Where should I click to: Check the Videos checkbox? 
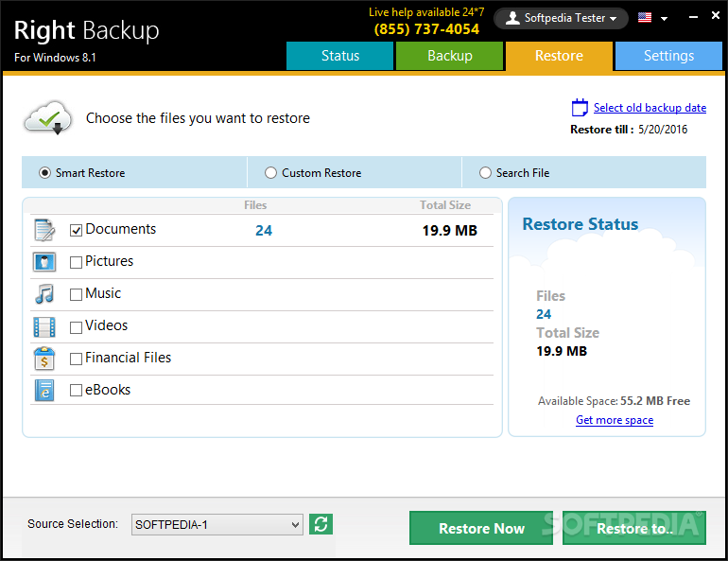[x=76, y=327]
